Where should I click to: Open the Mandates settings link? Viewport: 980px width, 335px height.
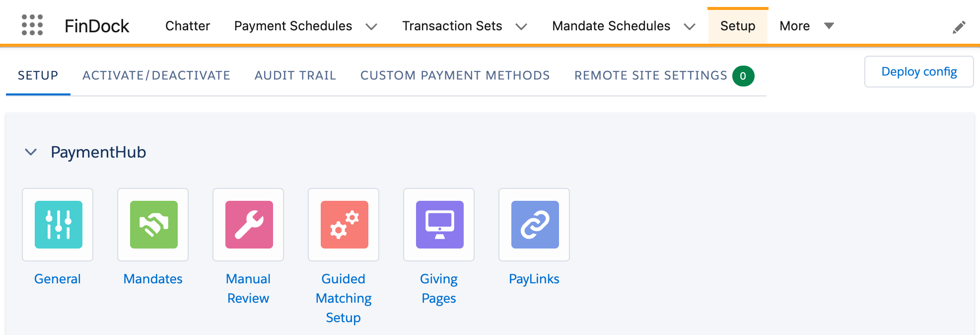coord(153,278)
